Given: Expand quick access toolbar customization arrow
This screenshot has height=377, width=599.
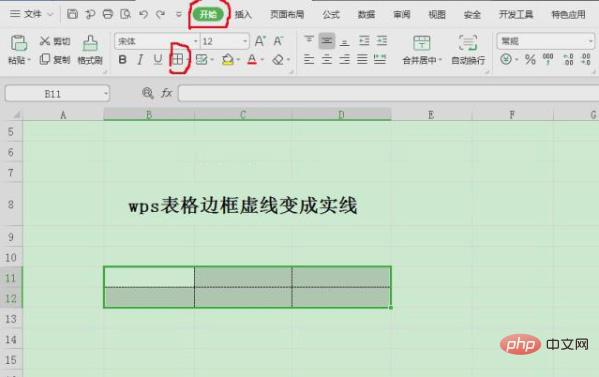Looking at the screenshot, I should coord(179,15).
